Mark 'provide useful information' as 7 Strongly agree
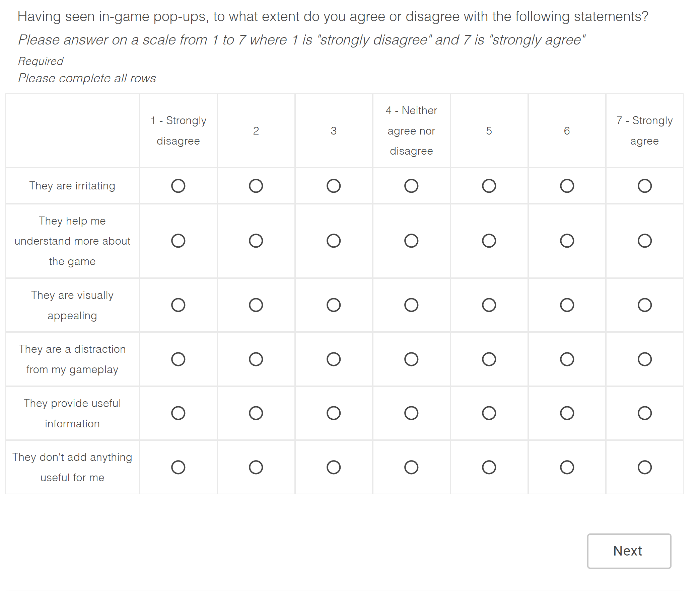Image resolution: width=700 pixels, height=591 pixels. click(644, 413)
